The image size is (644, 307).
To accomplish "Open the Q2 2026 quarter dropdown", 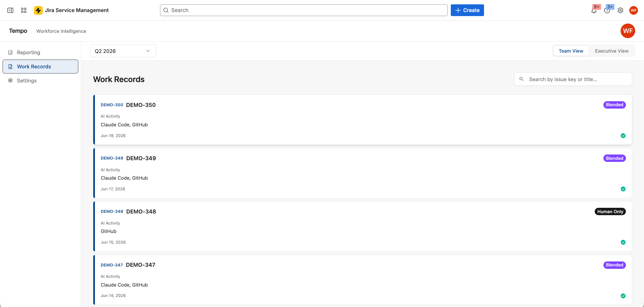I will tap(123, 51).
